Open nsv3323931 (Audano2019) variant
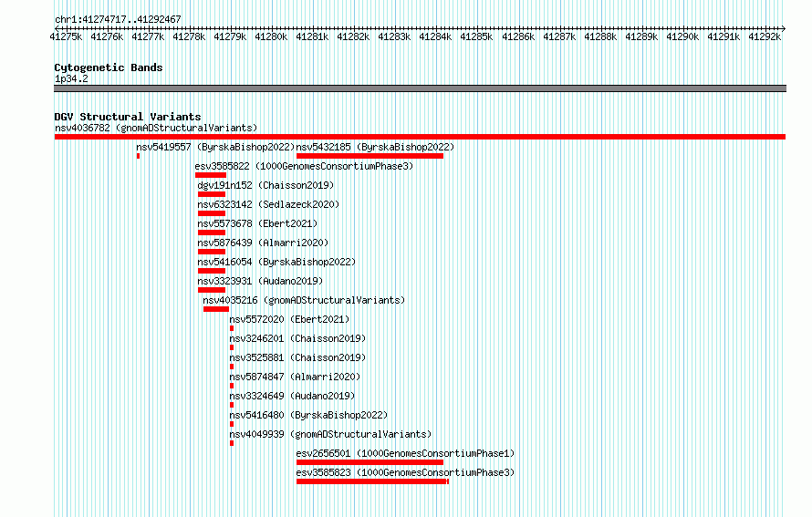812x517 pixels. (260, 281)
